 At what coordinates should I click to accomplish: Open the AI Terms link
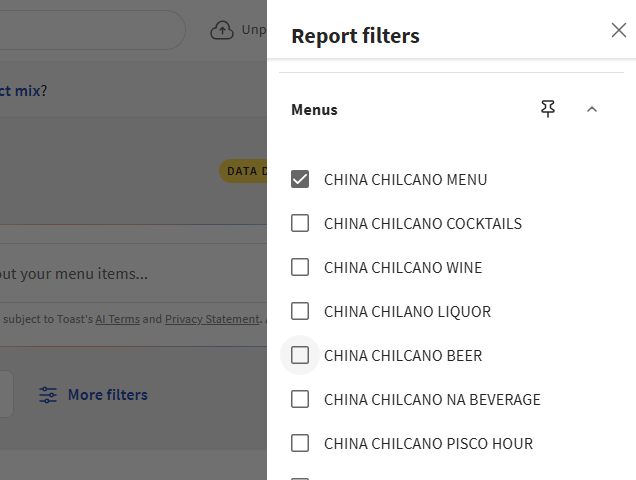tap(118, 319)
